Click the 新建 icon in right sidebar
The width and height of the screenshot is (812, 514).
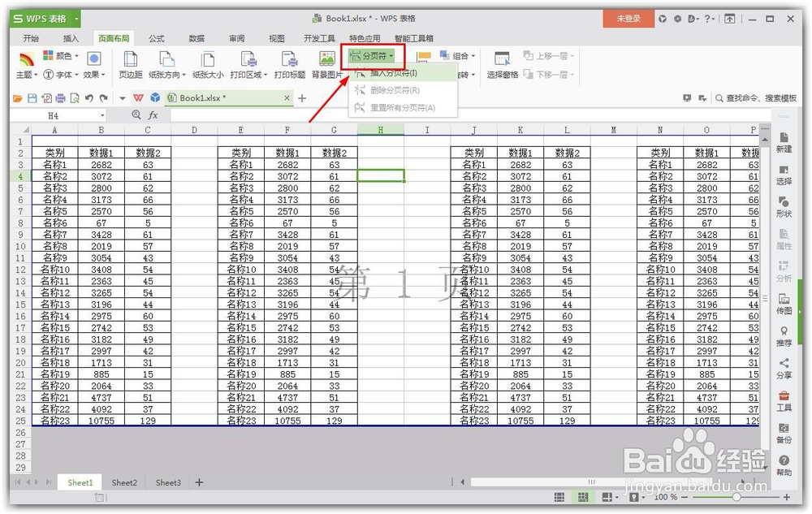784,137
